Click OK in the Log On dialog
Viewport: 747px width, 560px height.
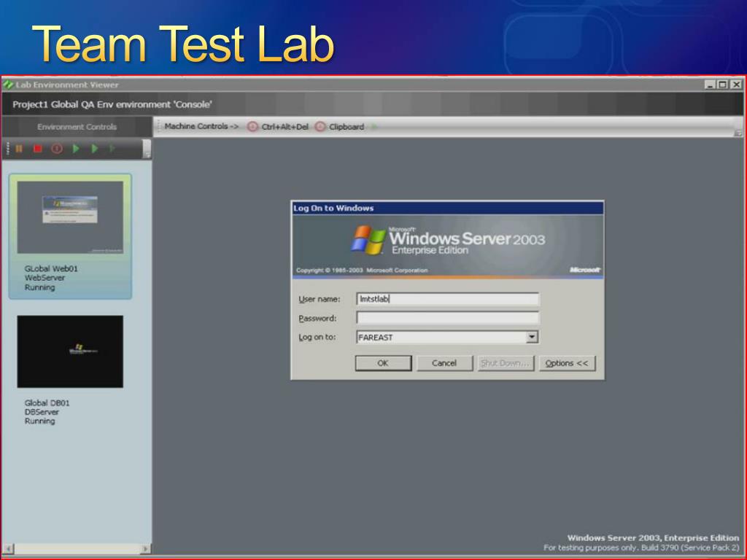(x=383, y=363)
